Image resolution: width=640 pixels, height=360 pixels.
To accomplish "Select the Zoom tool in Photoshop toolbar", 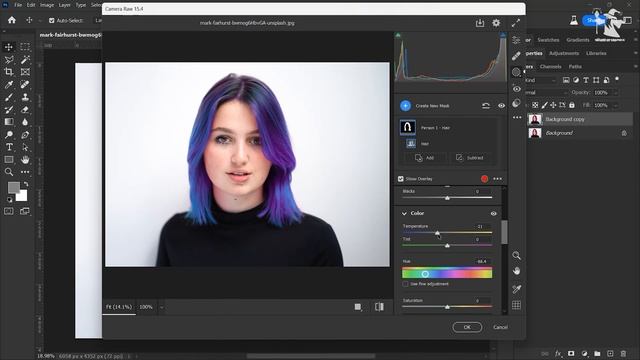I will point(9,172).
